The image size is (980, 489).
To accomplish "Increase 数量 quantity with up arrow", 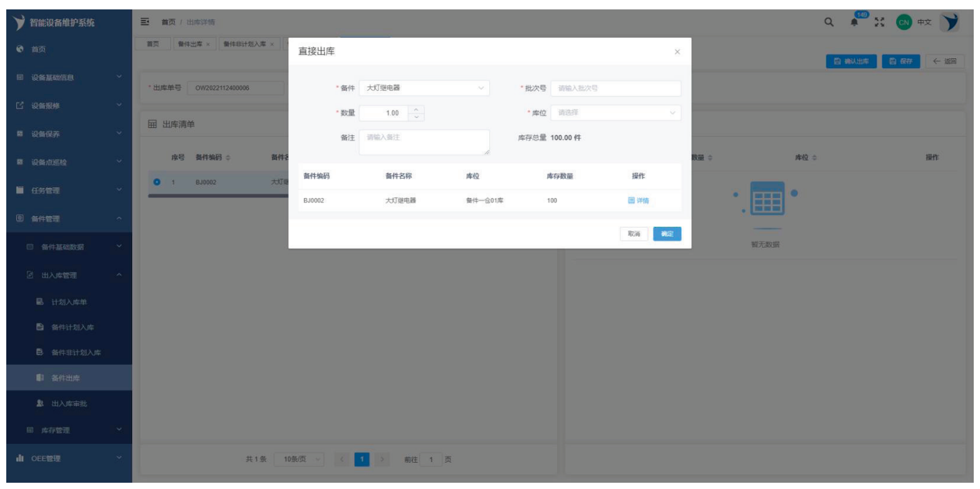I will tap(416, 110).
